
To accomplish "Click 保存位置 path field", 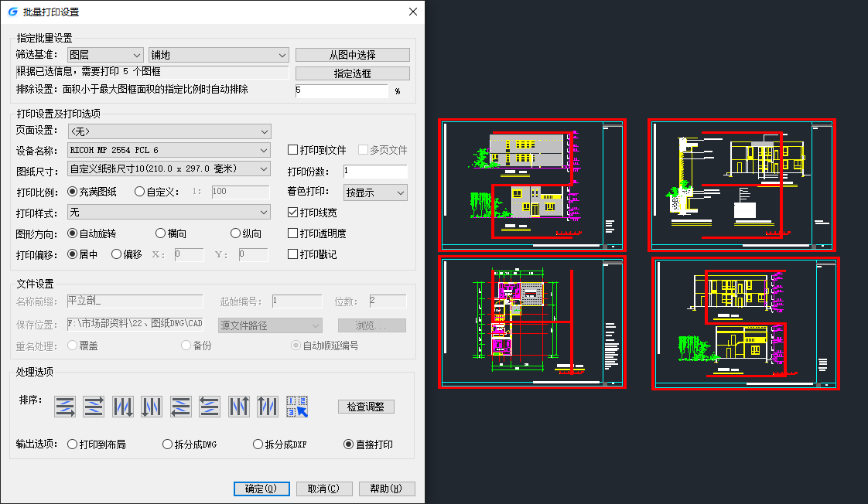I will coord(135,325).
